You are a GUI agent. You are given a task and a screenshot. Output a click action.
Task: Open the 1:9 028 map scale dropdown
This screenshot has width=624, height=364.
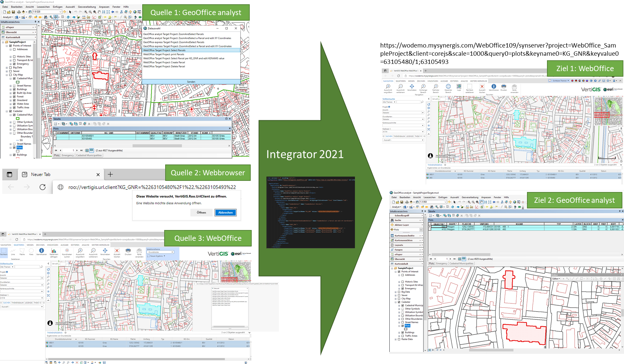point(60,12)
